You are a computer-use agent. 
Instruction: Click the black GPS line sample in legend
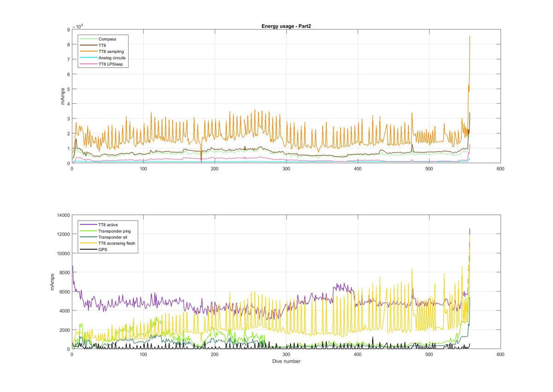point(88,250)
